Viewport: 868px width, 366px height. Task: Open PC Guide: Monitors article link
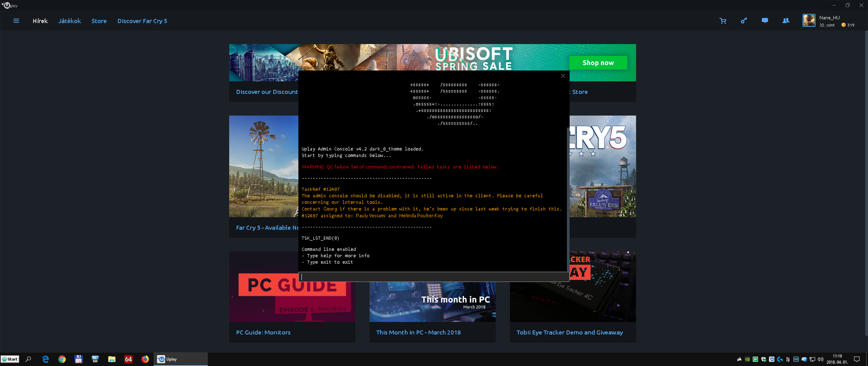pos(263,332)
